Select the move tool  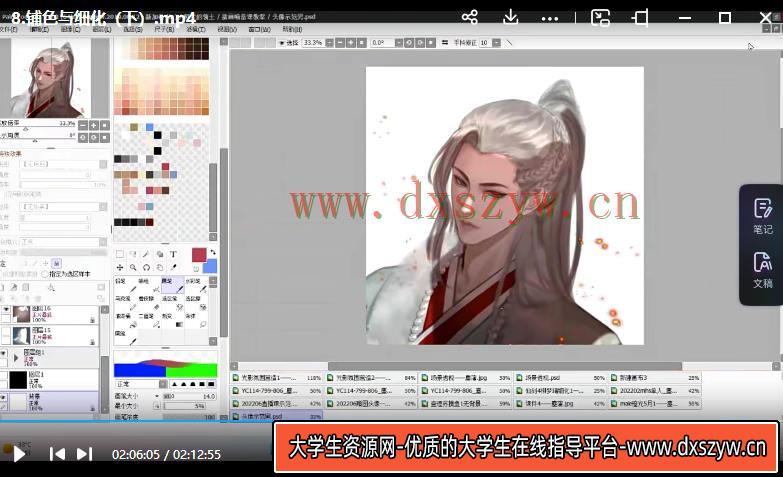[120, 267]
